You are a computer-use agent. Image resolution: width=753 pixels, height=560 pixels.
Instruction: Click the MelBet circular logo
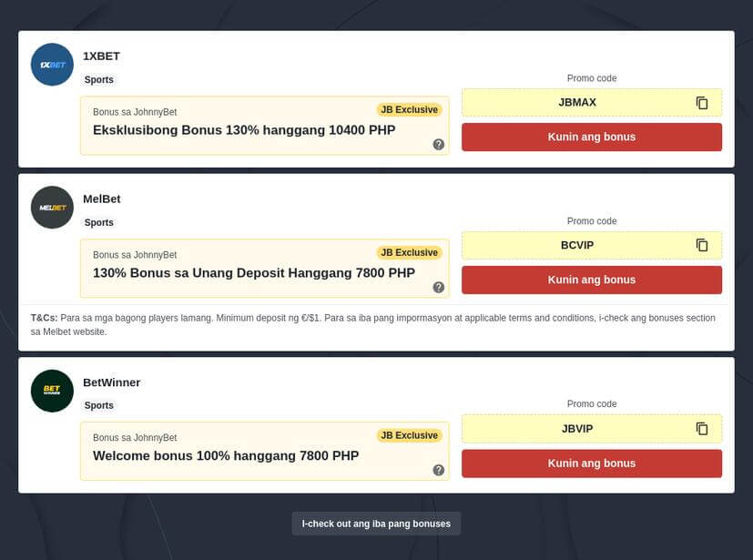pyautogui.click(x=52, y=207)
